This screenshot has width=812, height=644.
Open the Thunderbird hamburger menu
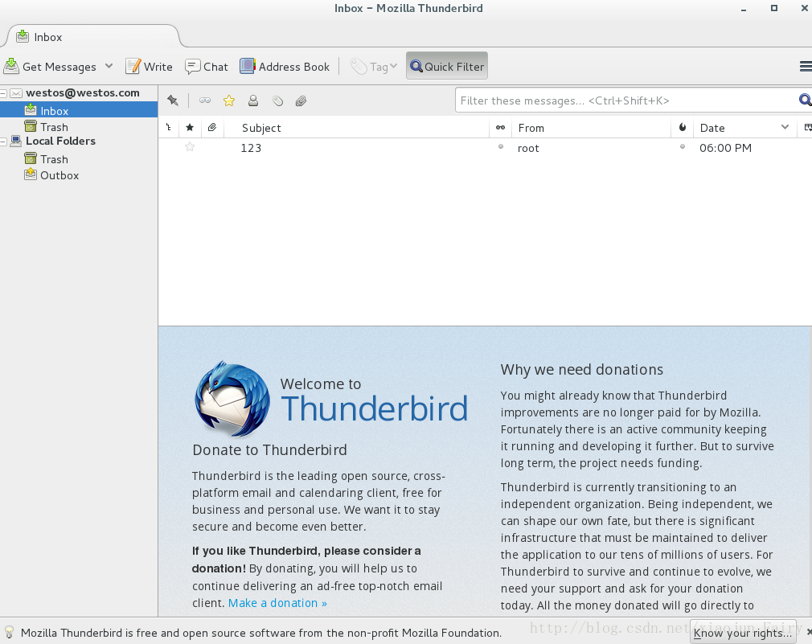pos(806,66)
